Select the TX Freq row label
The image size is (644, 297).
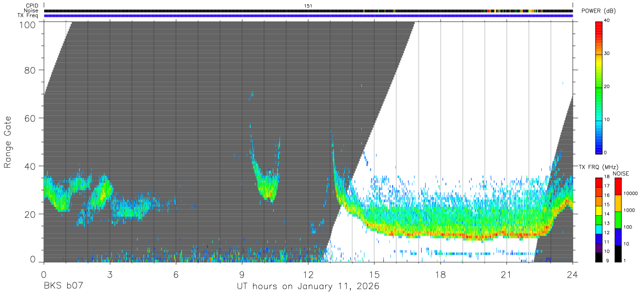[28, 16]
